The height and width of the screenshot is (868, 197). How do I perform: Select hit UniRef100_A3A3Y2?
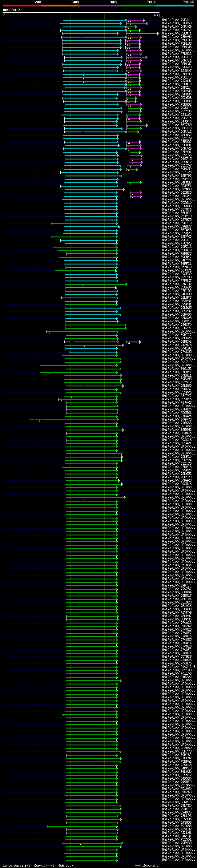point(177,196)
